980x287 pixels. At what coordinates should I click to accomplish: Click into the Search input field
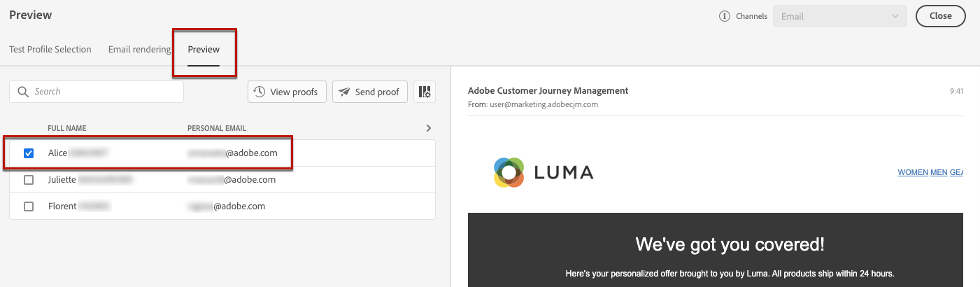pos(105,92)
